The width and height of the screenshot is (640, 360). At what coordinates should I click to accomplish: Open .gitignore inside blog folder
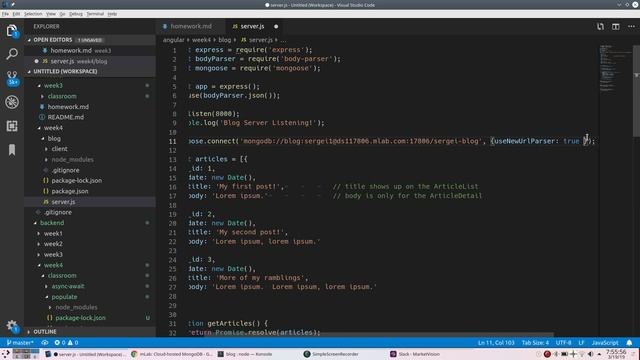click(65, 170)
